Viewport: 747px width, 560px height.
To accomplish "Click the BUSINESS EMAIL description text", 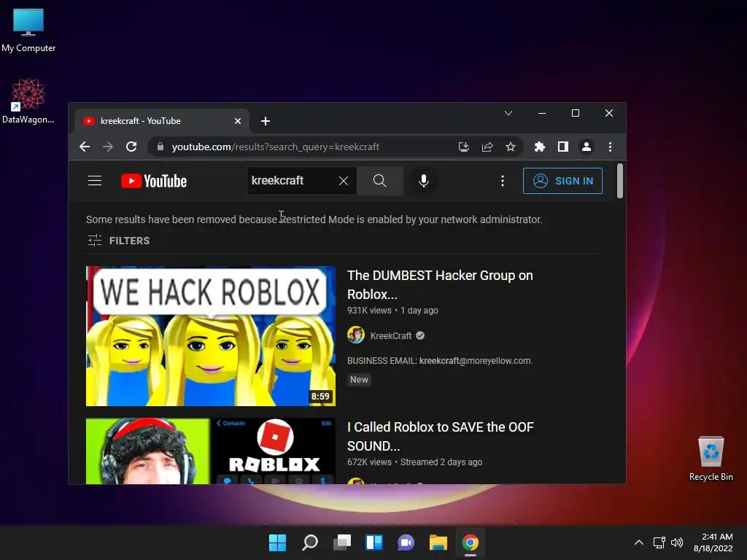I will point(440,361).
